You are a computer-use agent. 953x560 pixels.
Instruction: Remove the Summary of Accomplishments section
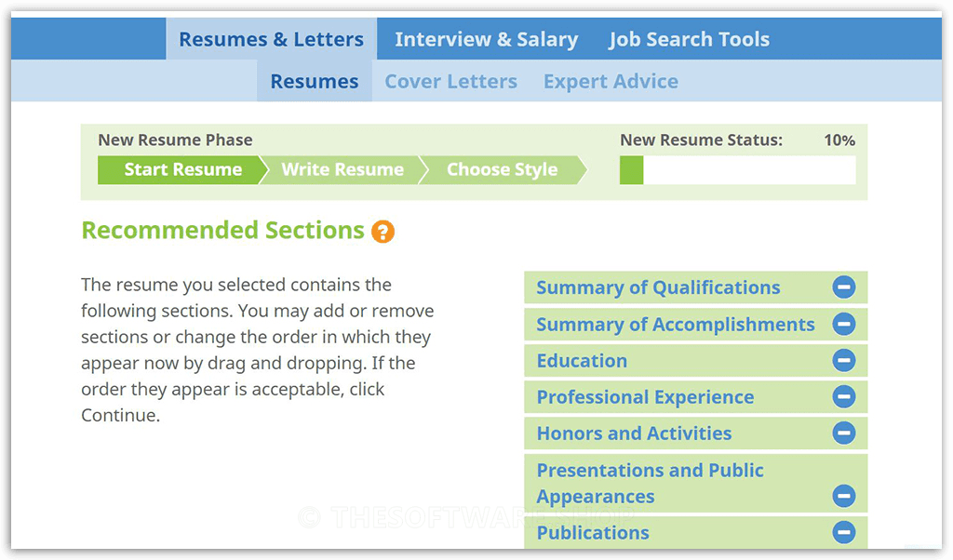[843, 324]
